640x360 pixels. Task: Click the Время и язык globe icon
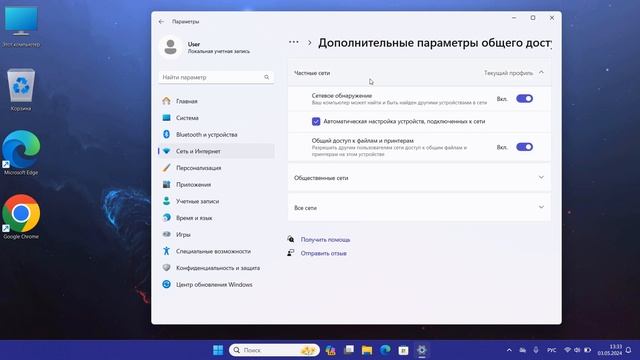pyautogui.click(x=166, y=218)
